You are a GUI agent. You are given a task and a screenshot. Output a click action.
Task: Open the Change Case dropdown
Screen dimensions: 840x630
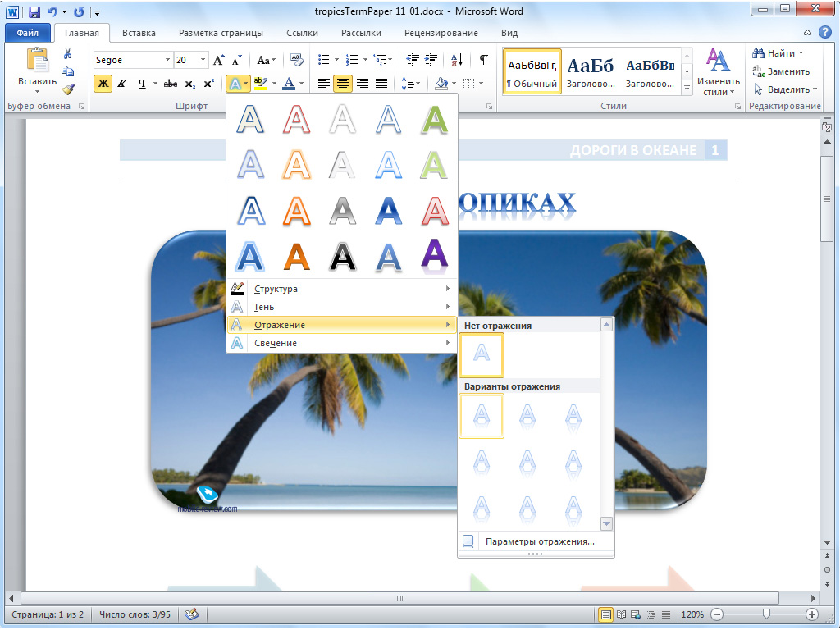click(267, 59)
